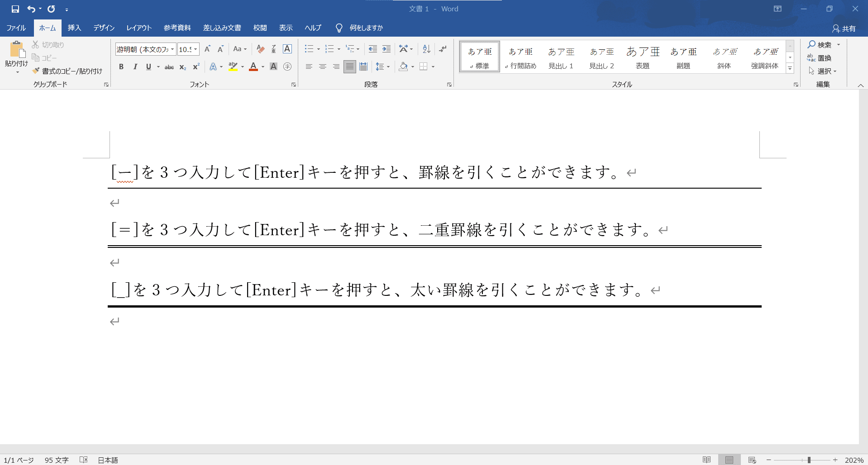This screenshot has height=465, width=868.
Task: Click the 置換 replace button
Action: click(820, 58)
